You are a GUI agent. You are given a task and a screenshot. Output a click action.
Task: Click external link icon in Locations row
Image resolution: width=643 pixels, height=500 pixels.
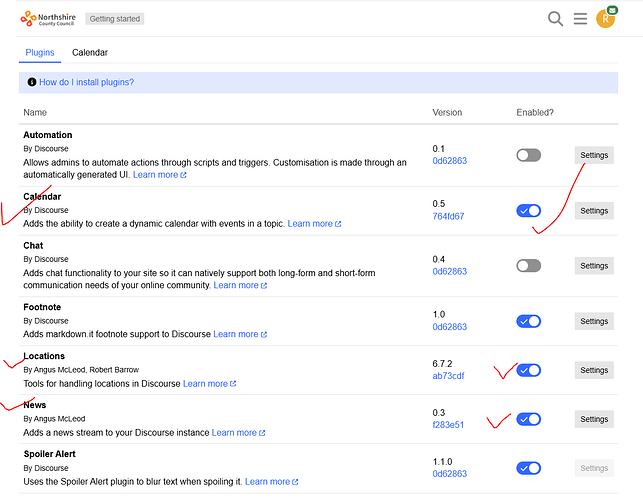tap(233, 384)
